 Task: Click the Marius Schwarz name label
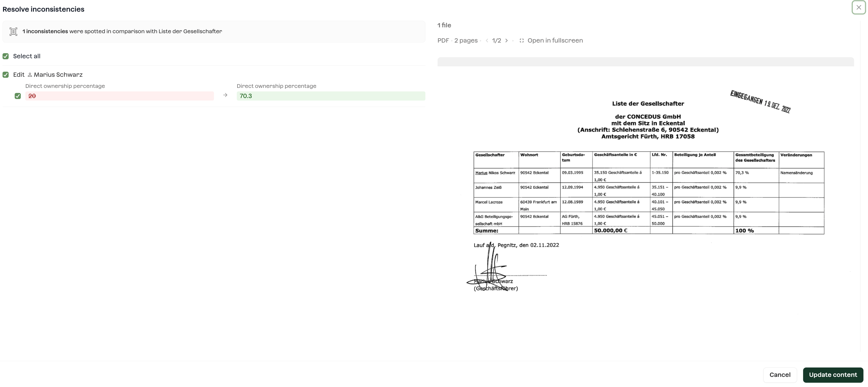tap(58, 75)
